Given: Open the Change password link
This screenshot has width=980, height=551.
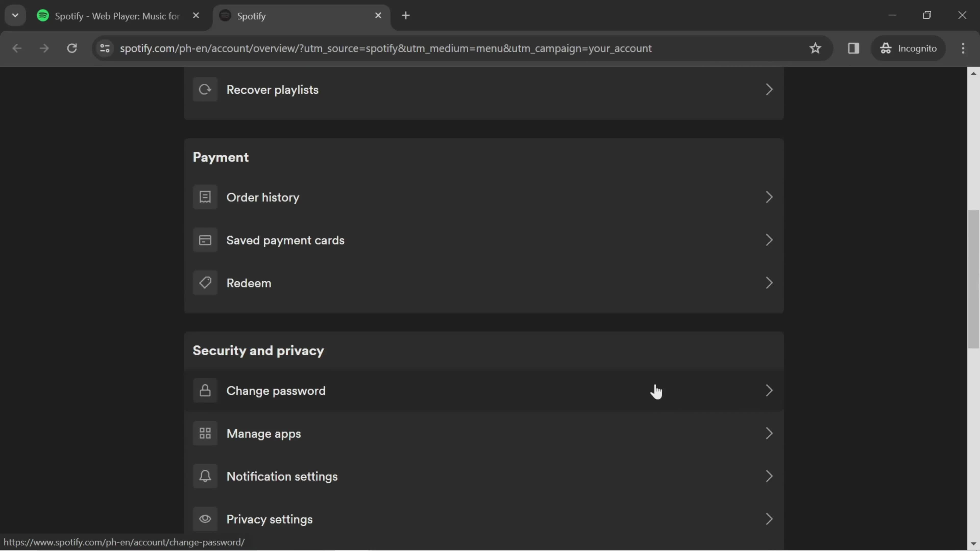Looking at the screenshot, I should pos(484,391).
